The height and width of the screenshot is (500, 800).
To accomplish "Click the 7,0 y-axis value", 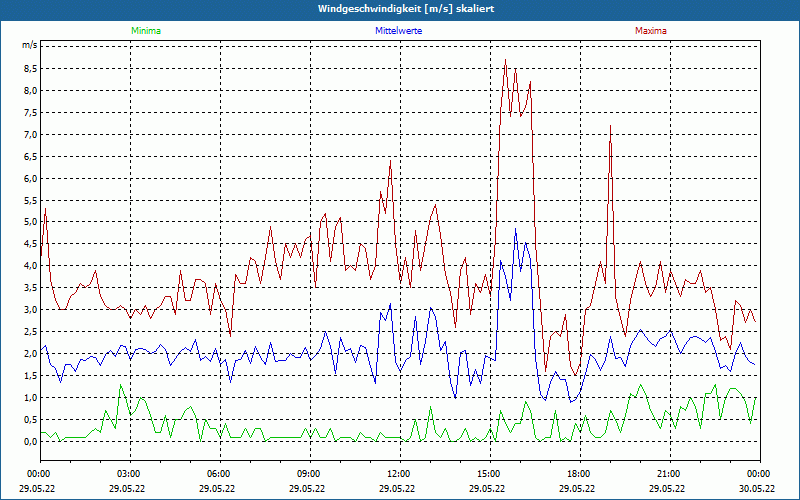I will pos(31,135).
